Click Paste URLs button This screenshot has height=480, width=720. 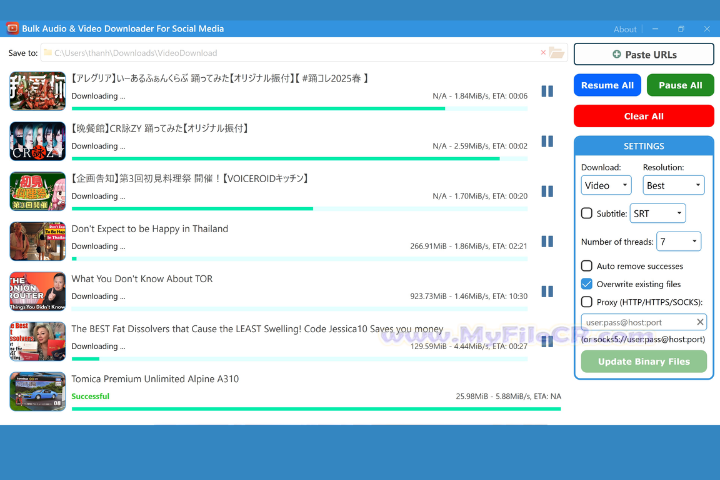pos(644,54)
